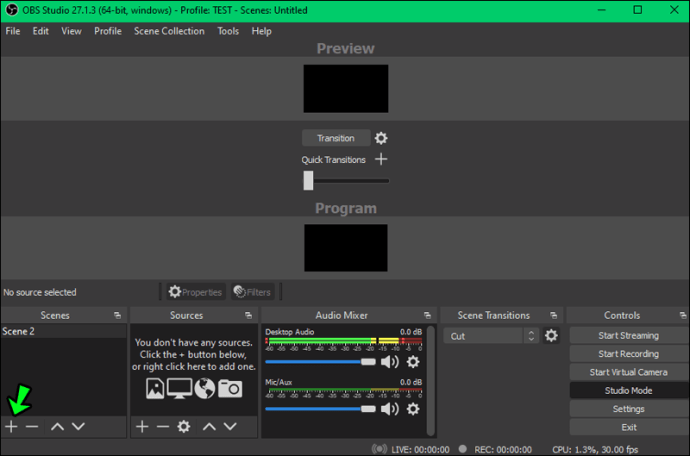Move the source down in the Sources list
This screenshot has height=456, width=690.
pyautogui.click(x=230, y=426)
